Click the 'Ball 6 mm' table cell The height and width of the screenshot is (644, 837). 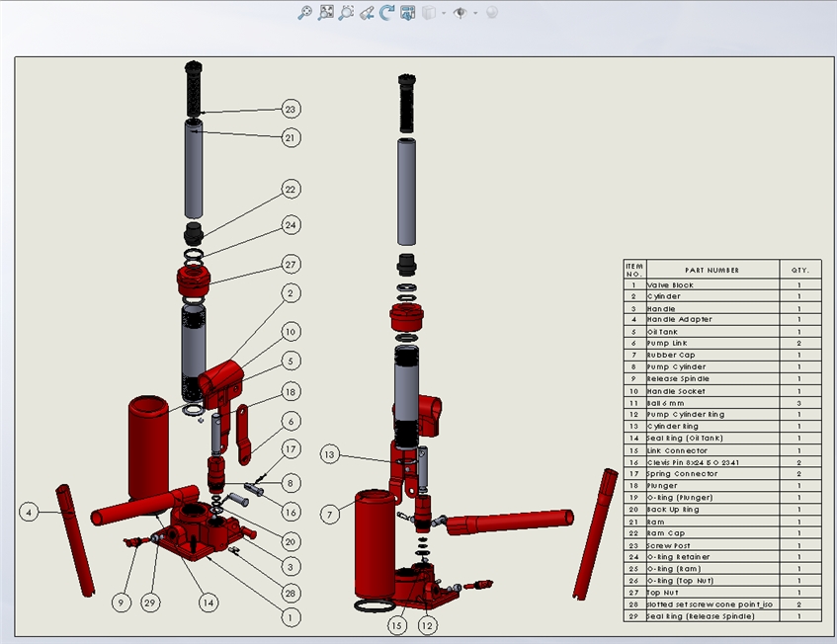point(712,403)
